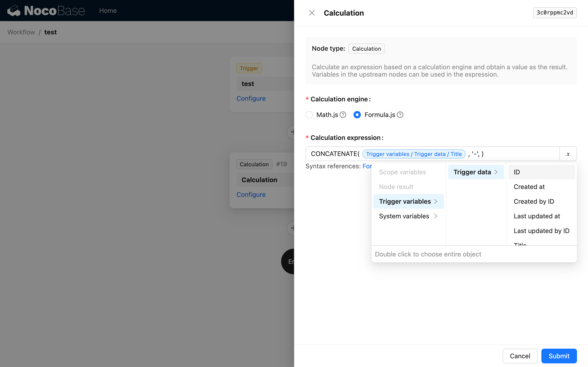The image size is (588, 367).
Task: Open Configure on the test Trigger node
Action: [251, 98]
